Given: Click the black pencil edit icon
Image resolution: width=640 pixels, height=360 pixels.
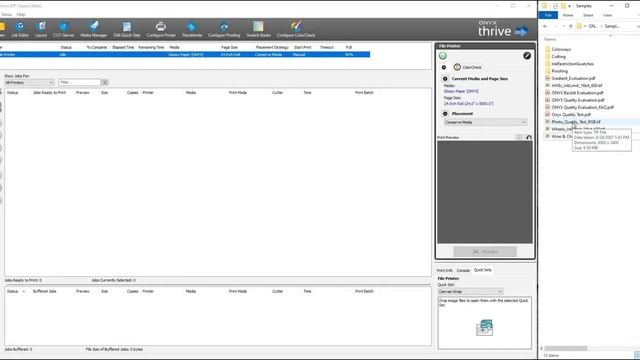Looking at the screenshot, I should pos(527,56).
